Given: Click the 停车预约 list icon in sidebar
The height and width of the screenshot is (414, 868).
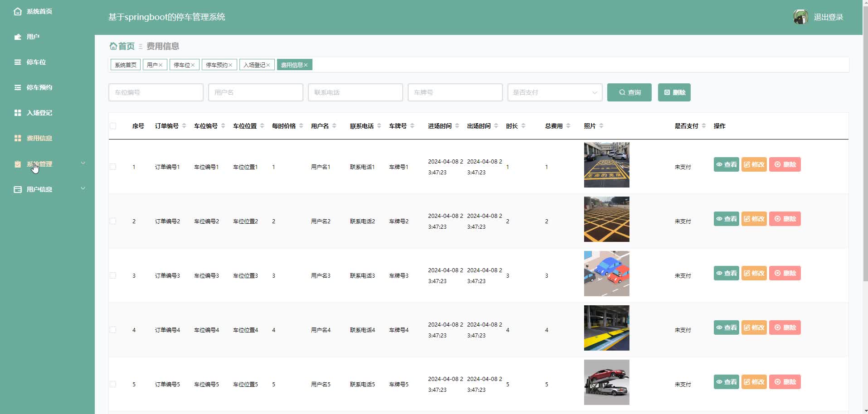Looking at the screenshot, I should [18, 87].
